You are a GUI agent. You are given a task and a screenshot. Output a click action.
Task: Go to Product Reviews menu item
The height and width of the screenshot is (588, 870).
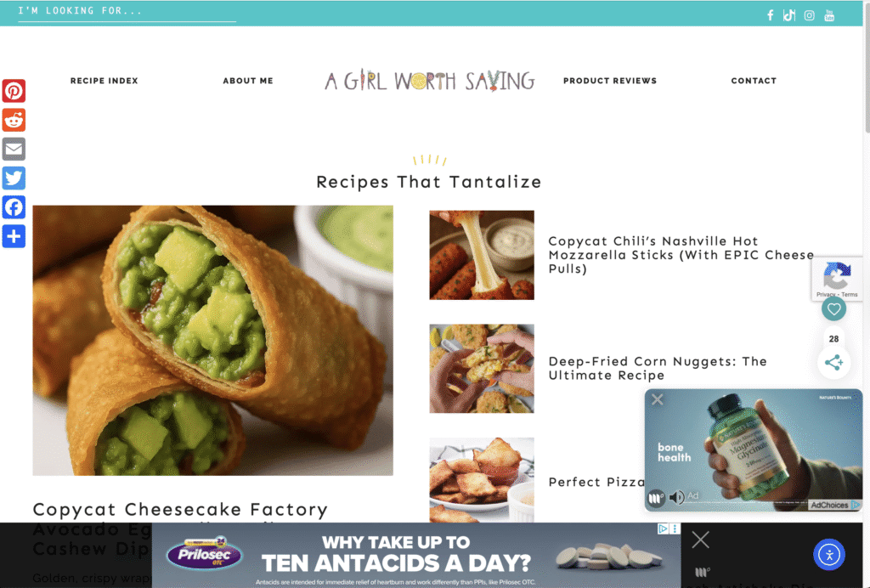[610, 81]
